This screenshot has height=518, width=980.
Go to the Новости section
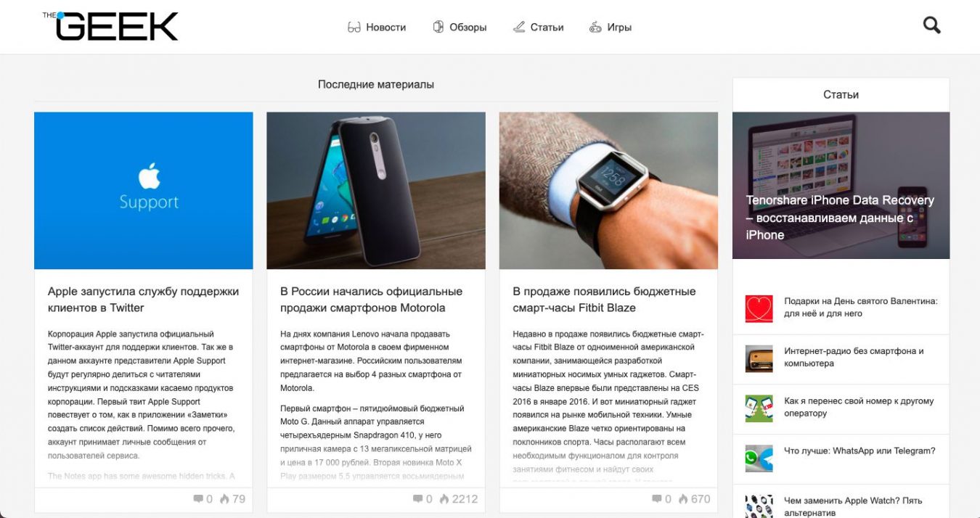click(385, 28)
